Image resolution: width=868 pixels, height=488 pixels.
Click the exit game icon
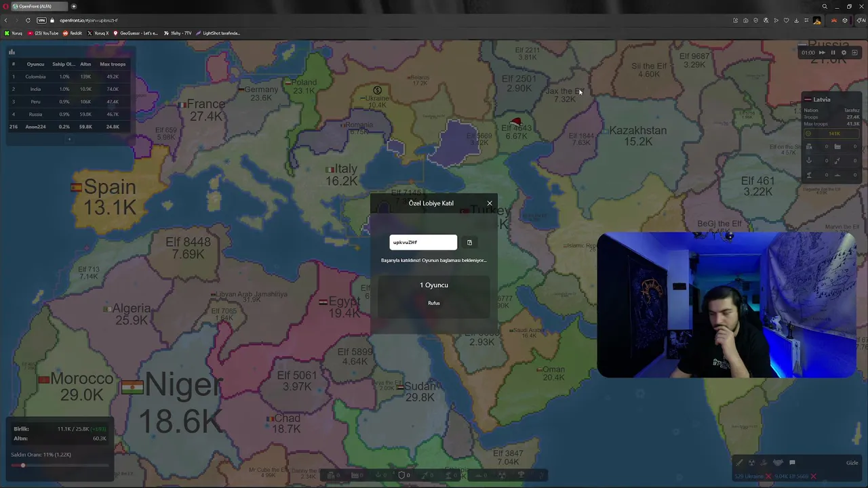(854, 53)
